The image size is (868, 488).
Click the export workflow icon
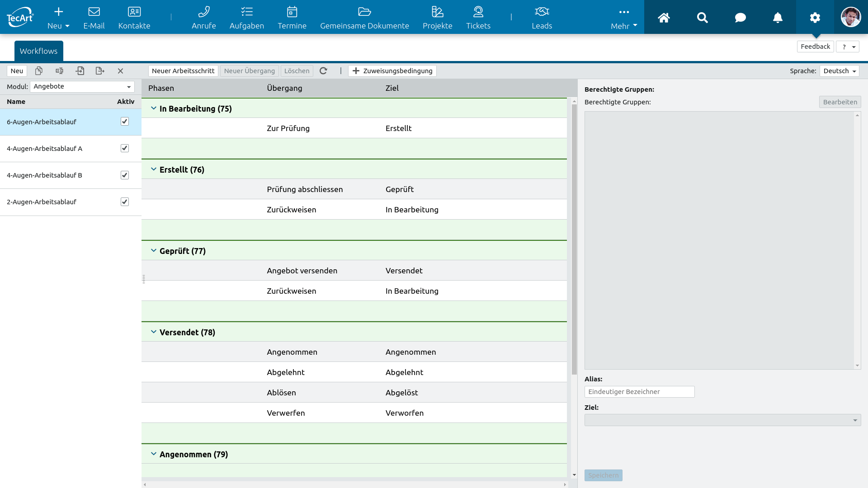[100, 71]
